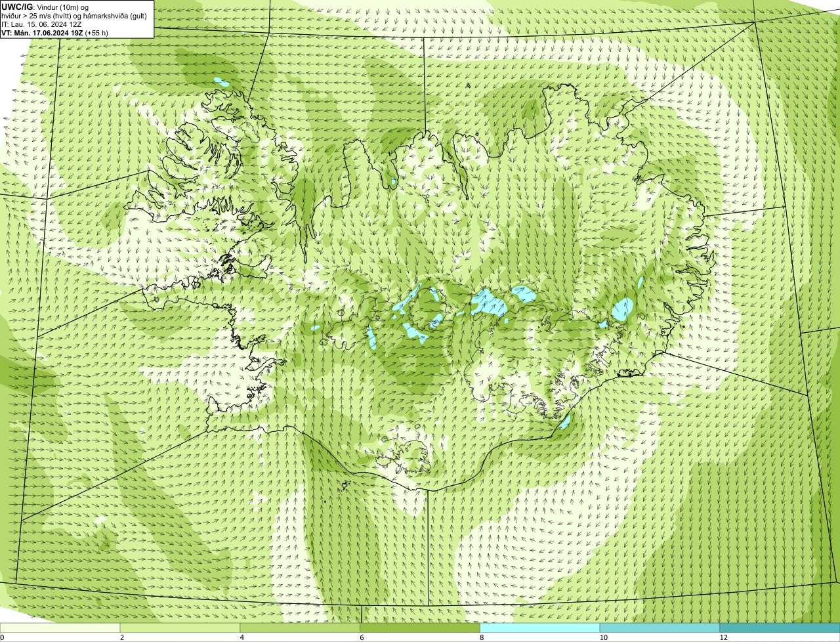
Task: Pick the 2–4 m/s light green scale segment
Action: tap(180, 628)
